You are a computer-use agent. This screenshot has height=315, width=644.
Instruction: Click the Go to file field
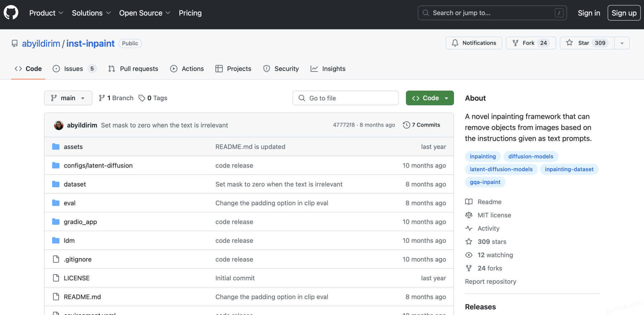345,98
